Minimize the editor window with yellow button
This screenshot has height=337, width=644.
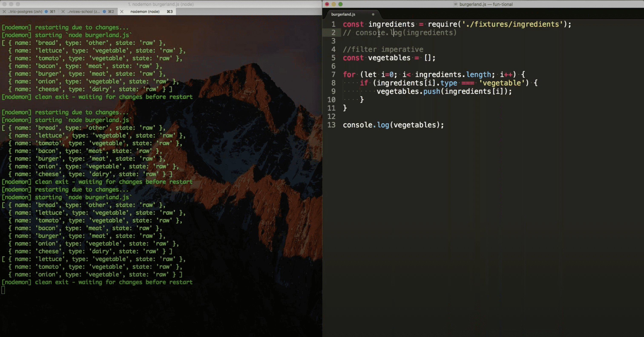[333, 4]
